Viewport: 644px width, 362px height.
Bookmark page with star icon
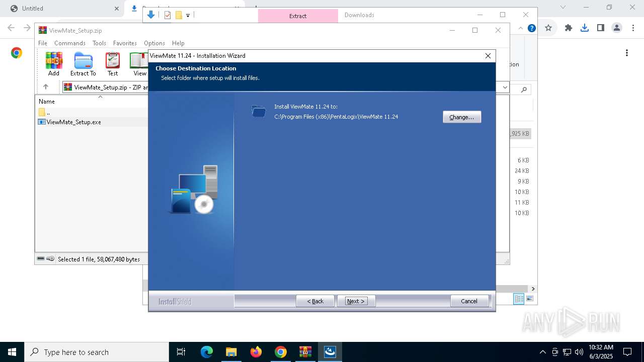tap(548, 28)
